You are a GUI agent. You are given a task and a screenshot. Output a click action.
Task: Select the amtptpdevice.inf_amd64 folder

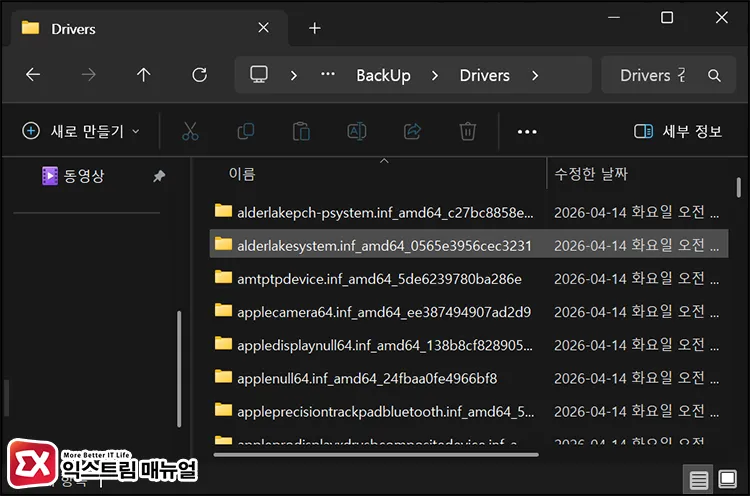(469, 278)
